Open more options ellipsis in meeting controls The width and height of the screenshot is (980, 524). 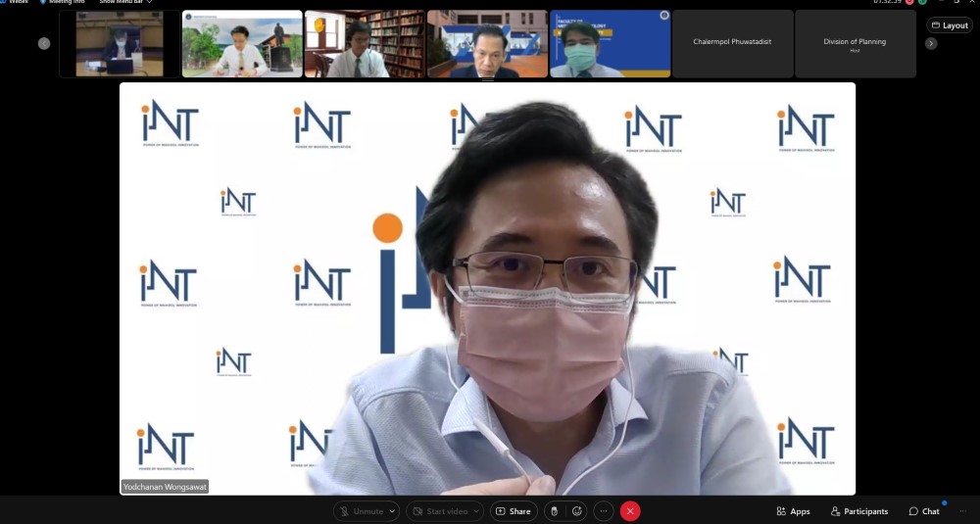[604, 511]
